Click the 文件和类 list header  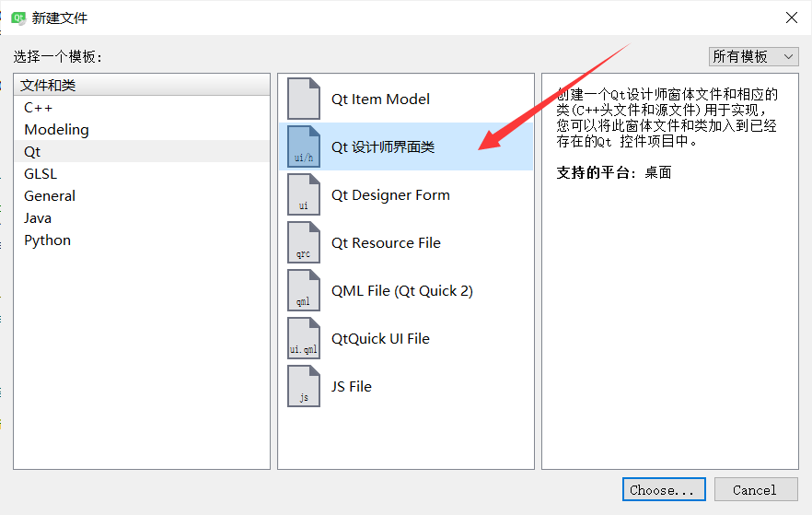142,85
